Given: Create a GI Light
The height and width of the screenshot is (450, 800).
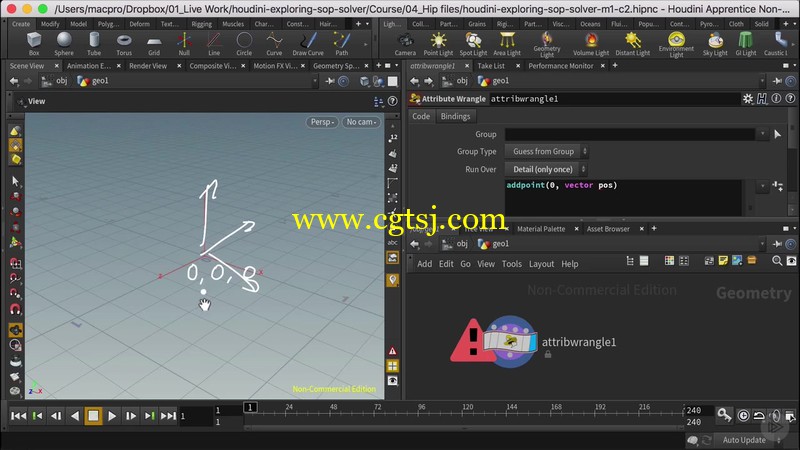Looking at the screenshot, I should pyautogui.click(x=745, y=43).
